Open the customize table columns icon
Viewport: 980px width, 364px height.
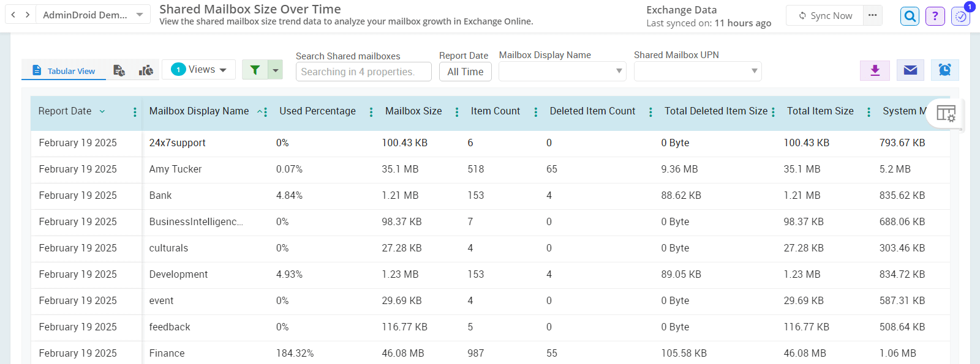coord(946,114)
